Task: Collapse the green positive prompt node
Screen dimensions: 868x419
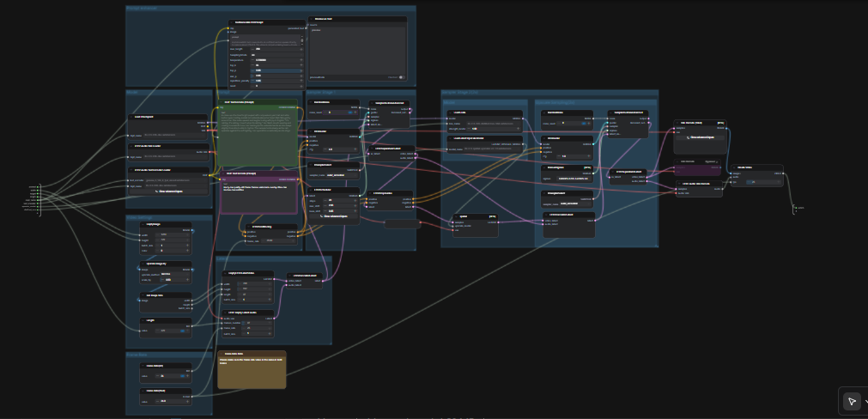Action: 221,102
